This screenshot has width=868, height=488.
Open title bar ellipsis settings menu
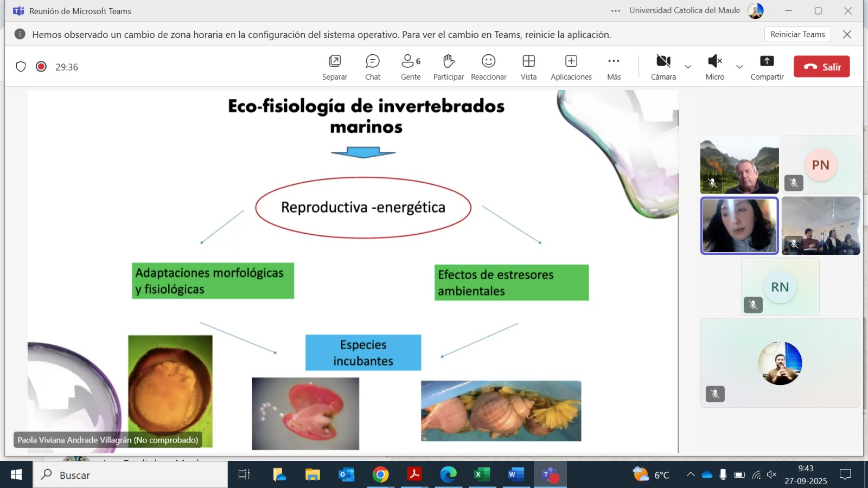(615, 11)
